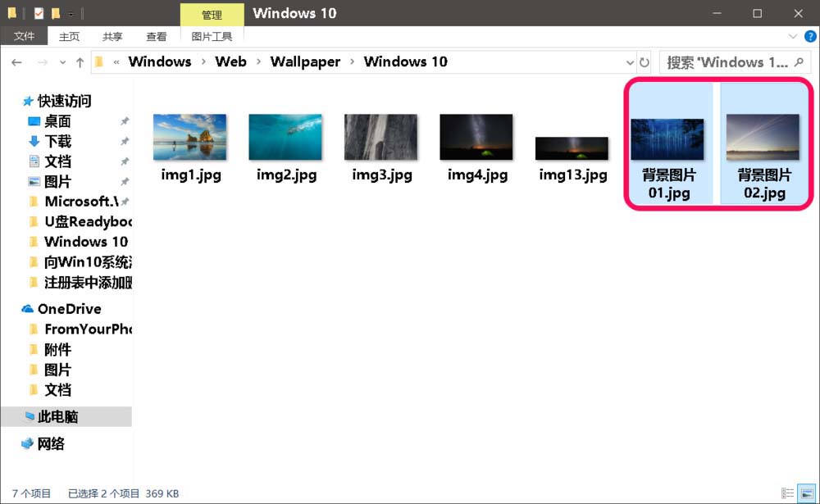This screenshot has height=504, width=820.
Task: Switch to the 主页 ribbon tab
Action: point(69,36)
